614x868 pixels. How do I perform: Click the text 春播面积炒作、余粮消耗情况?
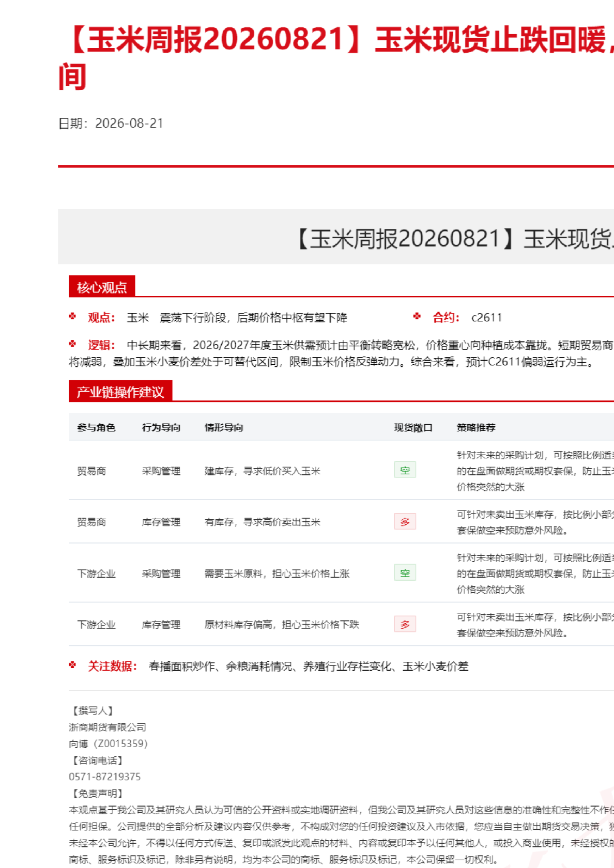220,667
